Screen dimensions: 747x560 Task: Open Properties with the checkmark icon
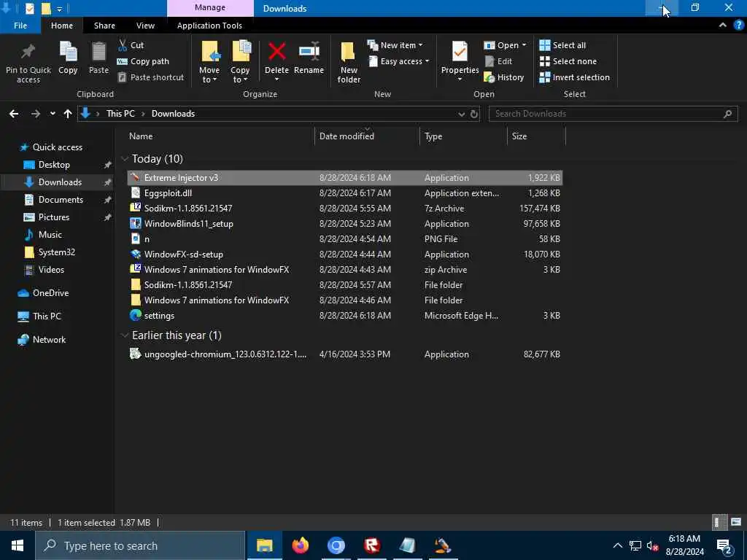(x=460, y=52)
